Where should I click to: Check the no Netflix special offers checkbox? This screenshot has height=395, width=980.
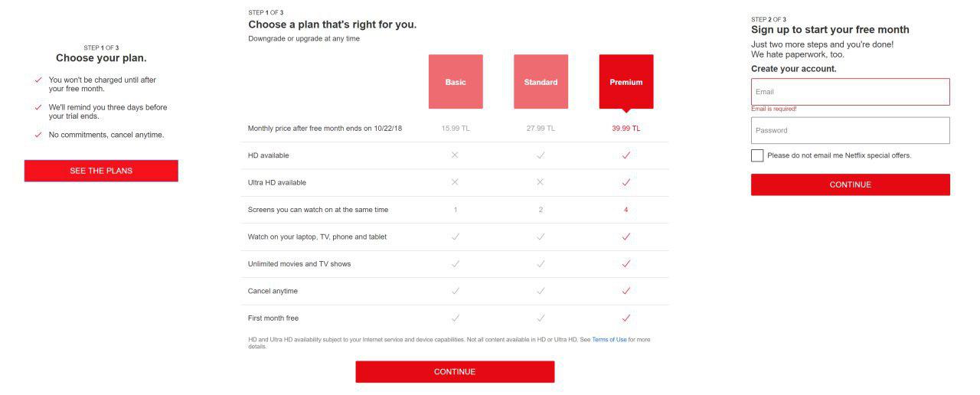pos(757,155)
